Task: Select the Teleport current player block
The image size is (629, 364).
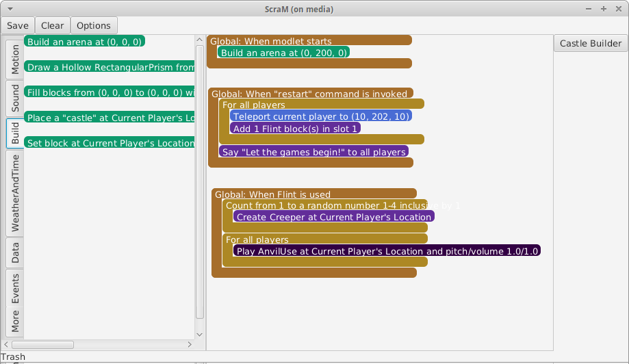Action: tap(320, 116)
